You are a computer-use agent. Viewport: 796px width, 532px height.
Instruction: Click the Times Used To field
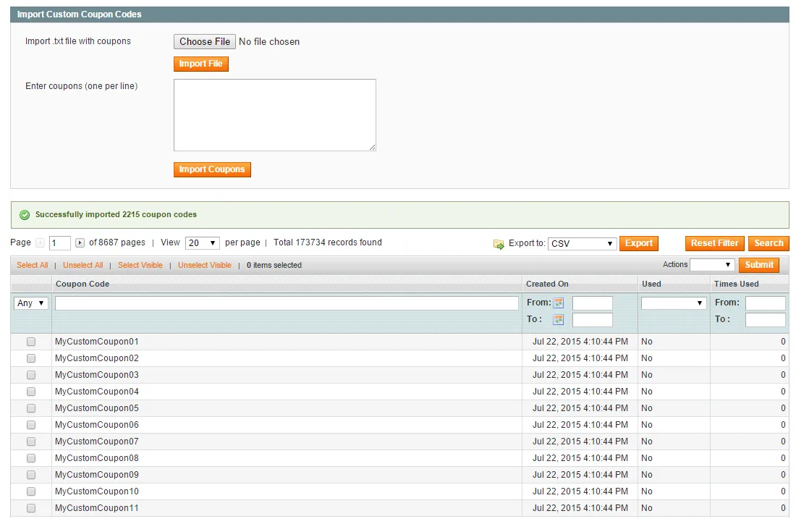[766, 320]
